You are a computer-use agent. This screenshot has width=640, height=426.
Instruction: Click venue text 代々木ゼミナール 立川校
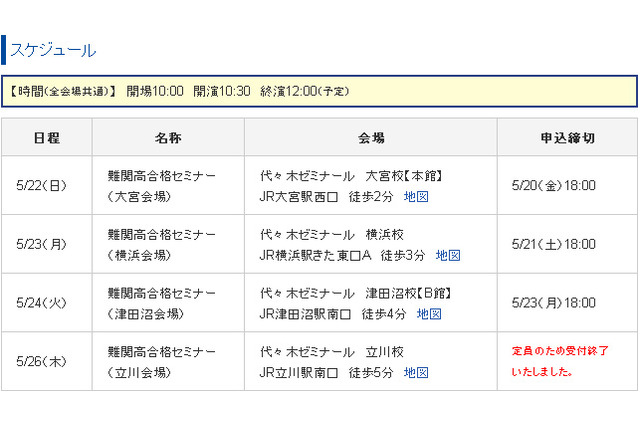click(332, 352)
